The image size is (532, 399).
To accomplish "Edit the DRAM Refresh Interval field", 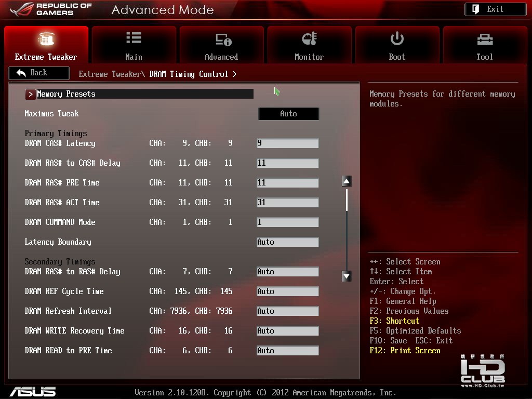I will point(288,311).
